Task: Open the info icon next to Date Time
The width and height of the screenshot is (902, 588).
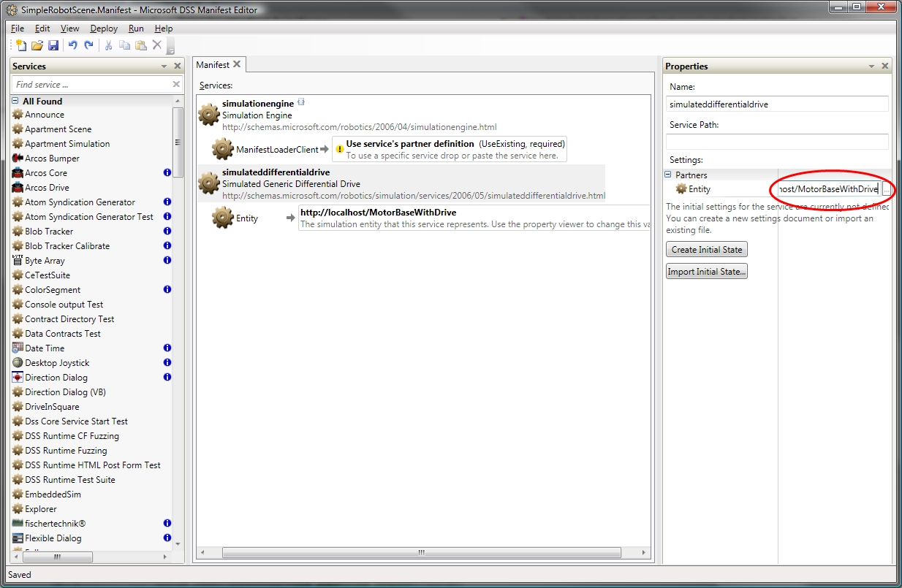Action: [x=167, y=348]
